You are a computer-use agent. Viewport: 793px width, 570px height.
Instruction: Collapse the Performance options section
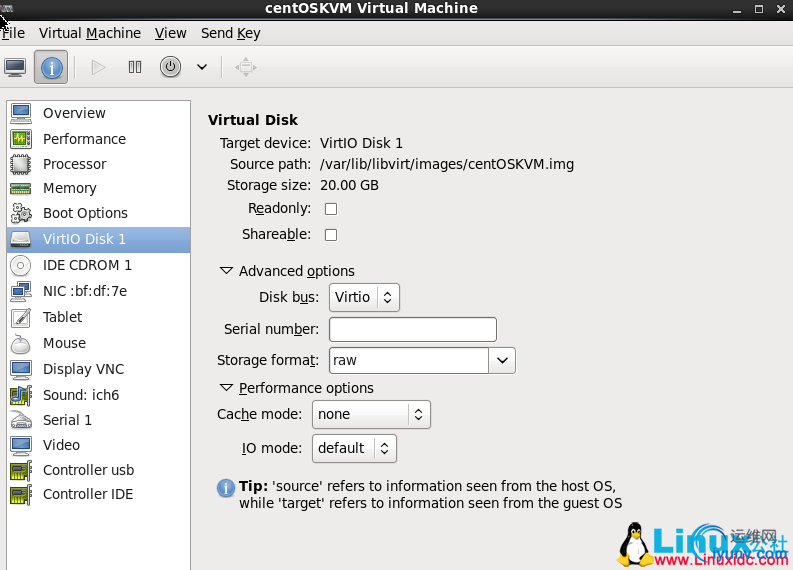point(226,387)
